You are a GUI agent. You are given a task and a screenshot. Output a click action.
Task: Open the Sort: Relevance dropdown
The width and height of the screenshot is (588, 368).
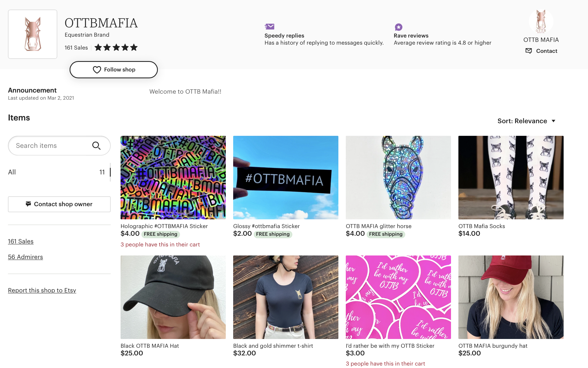click(x=526, y=121)
